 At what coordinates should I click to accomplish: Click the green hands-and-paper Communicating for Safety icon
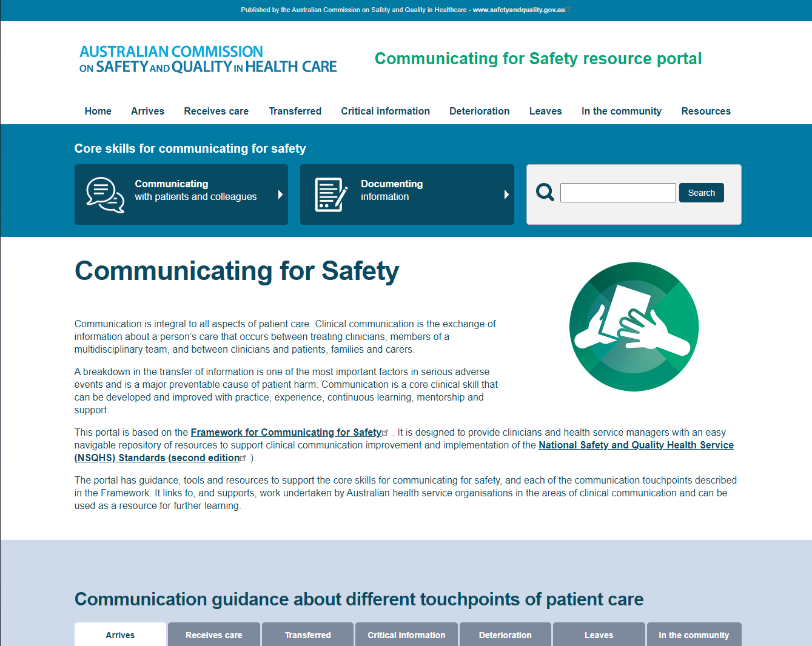[633, 326]
